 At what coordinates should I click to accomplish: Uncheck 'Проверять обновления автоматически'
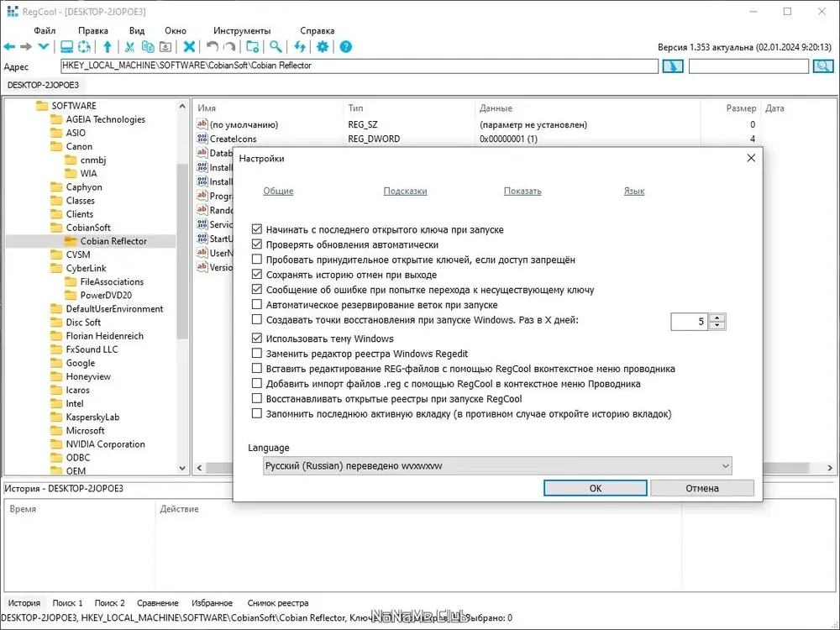click(x=257, y=244)
